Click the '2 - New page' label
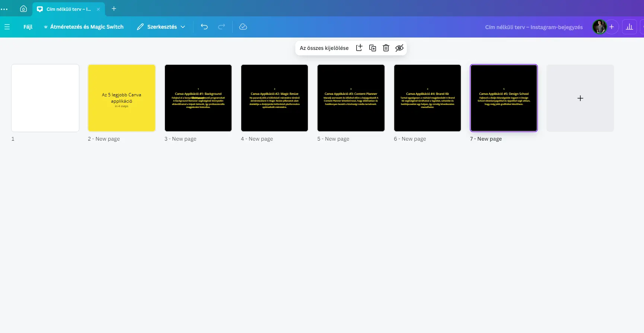 tap(104, 139)
